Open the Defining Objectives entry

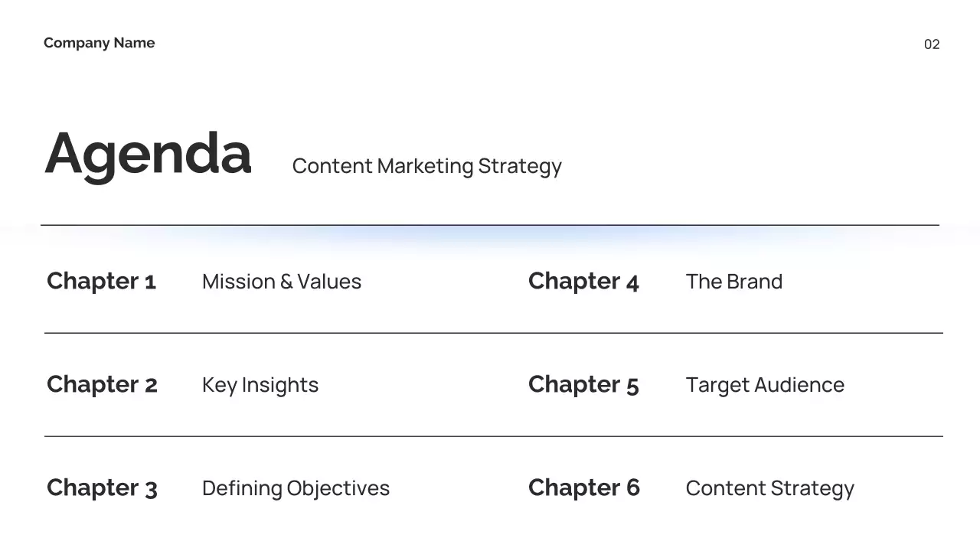click(296, 488)
